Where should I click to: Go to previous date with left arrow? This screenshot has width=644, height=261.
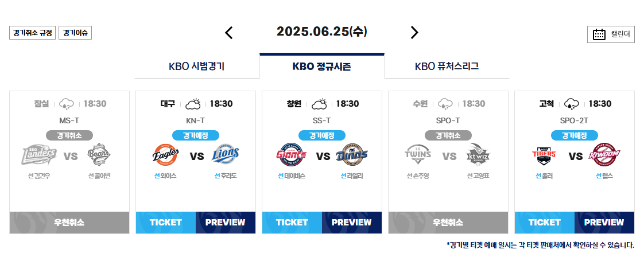(229, 33)
